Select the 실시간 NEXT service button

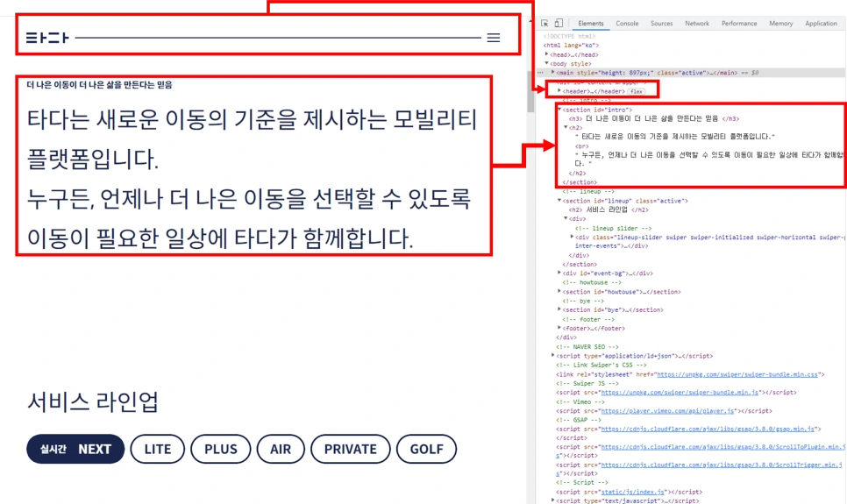pyautogui.click(x=75, y=449)
